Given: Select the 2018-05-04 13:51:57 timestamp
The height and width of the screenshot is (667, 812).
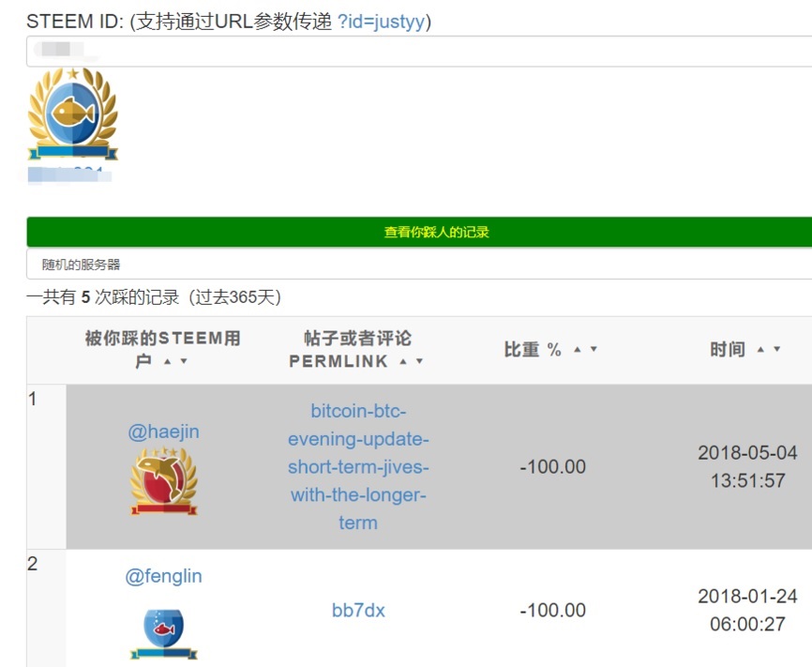Looking at the screenshot, I should coord(747,466).
